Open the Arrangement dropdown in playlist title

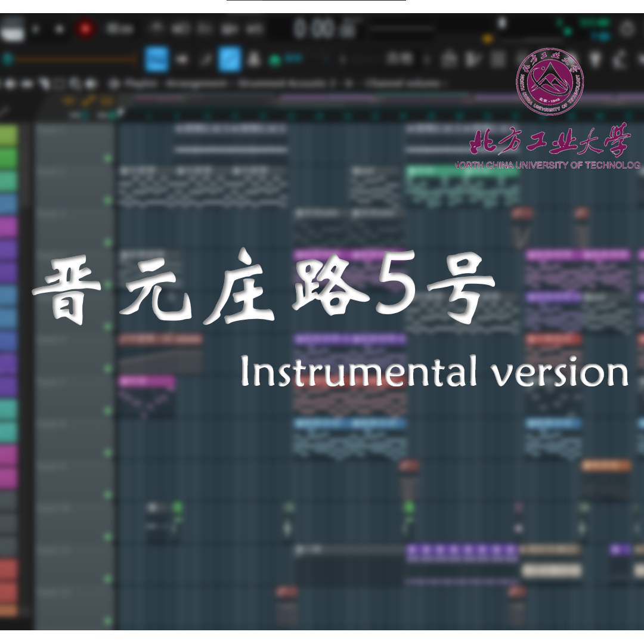coord(197,84)
